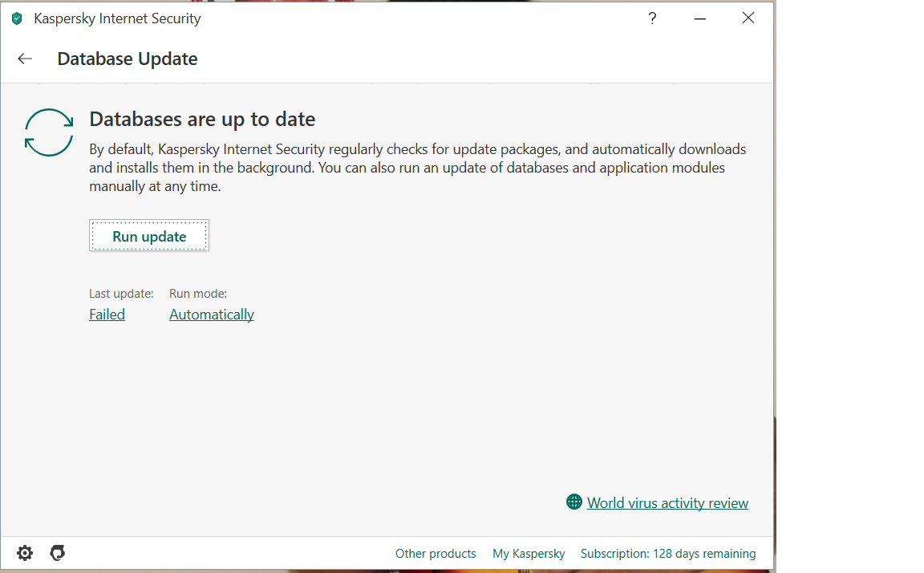Click the Database Update page title

128,59
